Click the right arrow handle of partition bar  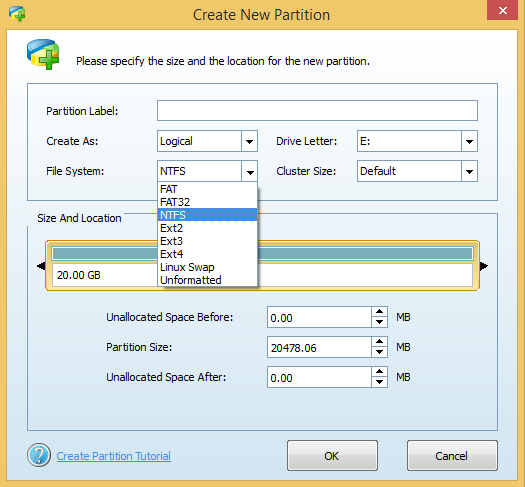[484, 266]
